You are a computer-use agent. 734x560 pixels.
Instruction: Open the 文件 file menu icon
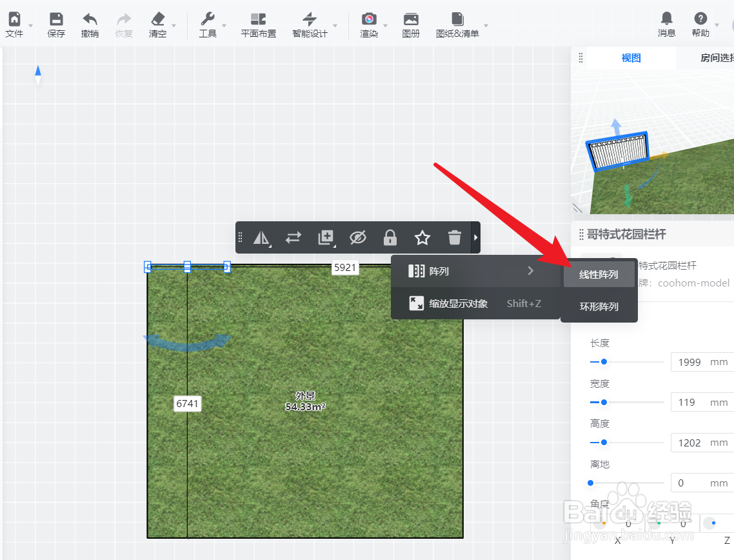(14, 19)
